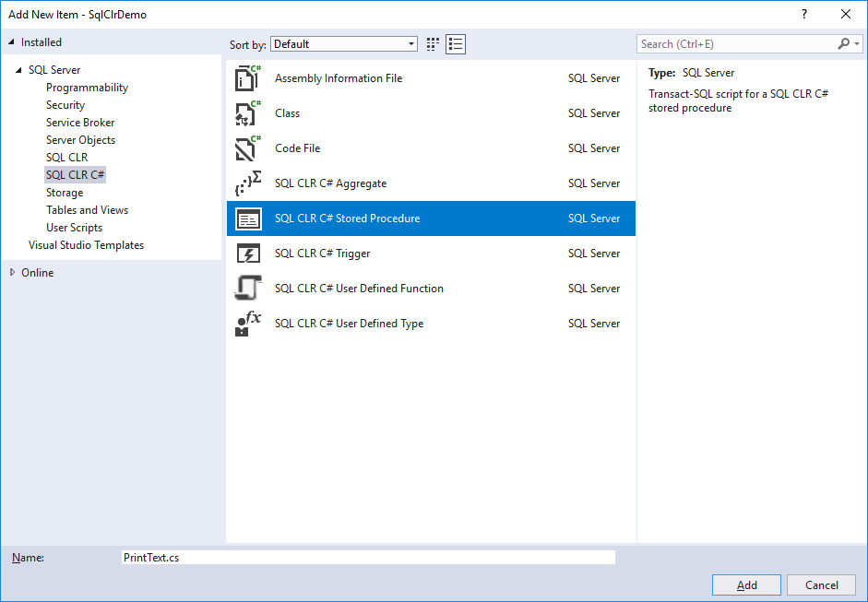
Task: Select the User Defined Function icon
Action: click(x=247, y=289)
